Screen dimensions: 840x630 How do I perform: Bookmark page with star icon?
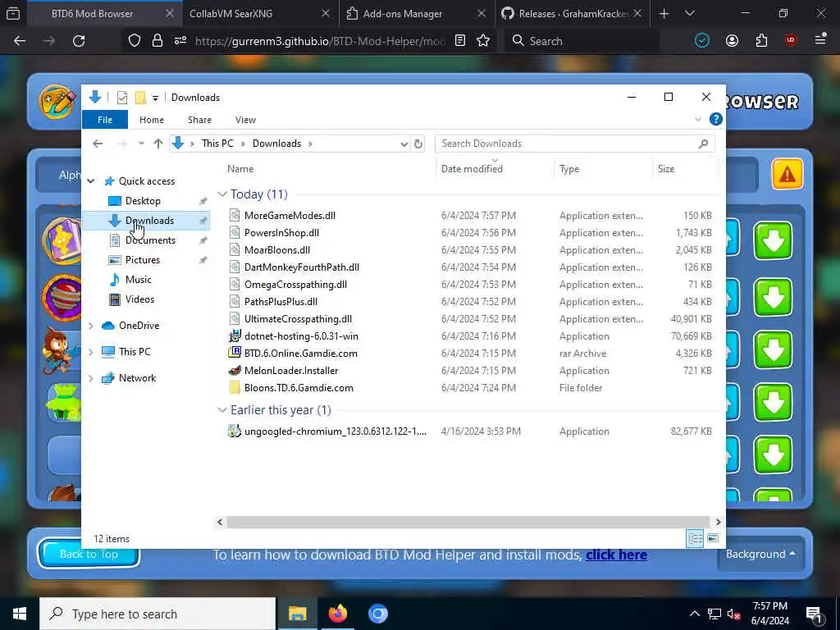coord(483,41)
